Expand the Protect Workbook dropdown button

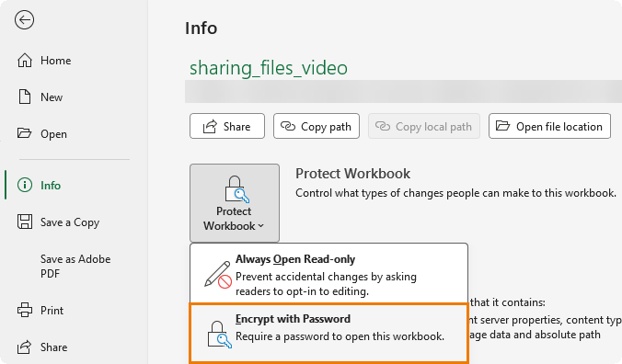pyautogui.click(x=235, y=203)
